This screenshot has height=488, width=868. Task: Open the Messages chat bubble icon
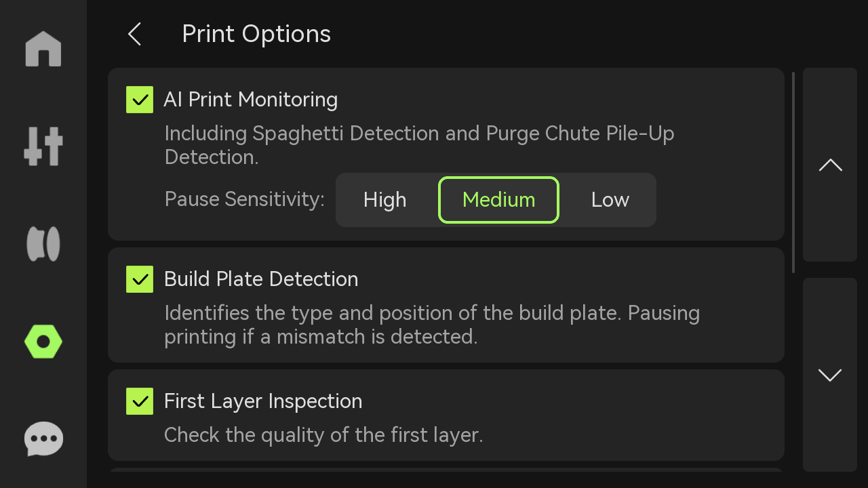(43, 439)
